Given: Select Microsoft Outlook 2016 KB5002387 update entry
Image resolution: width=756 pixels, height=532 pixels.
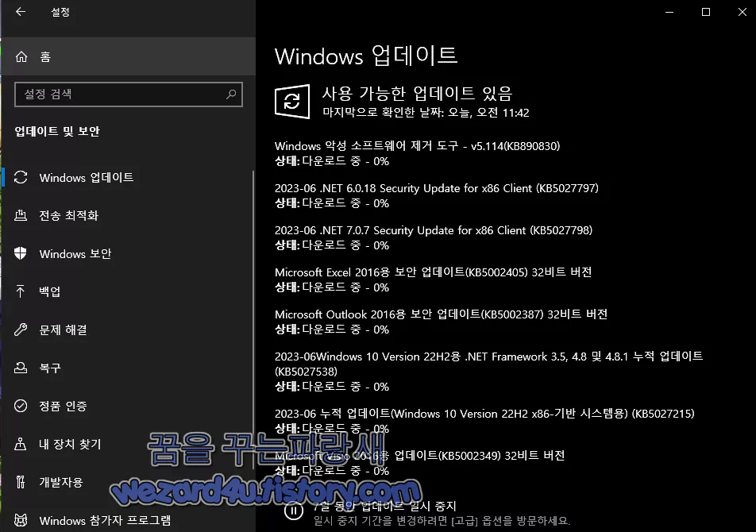Looking at the screenshot, I should (x=442, y=322).
